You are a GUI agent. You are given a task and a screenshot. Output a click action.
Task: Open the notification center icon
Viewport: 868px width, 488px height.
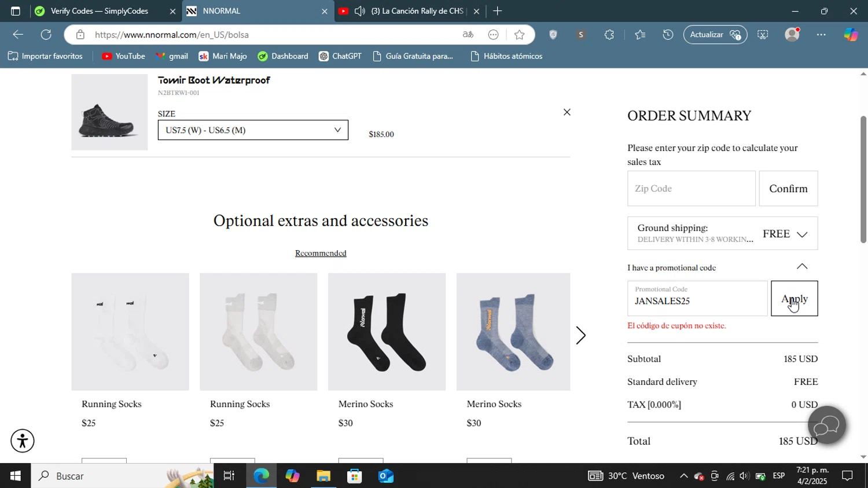point(847,476)
